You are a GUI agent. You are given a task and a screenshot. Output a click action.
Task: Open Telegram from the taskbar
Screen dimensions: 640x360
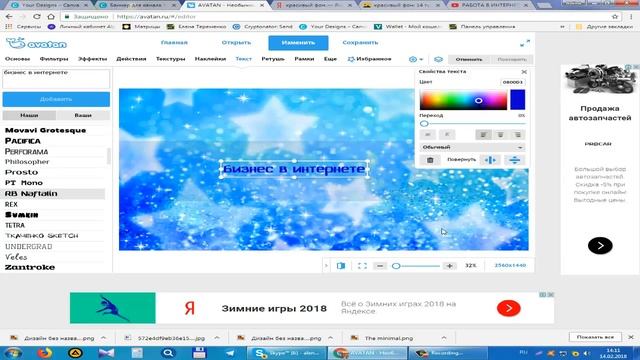click(x=230, y=353)
